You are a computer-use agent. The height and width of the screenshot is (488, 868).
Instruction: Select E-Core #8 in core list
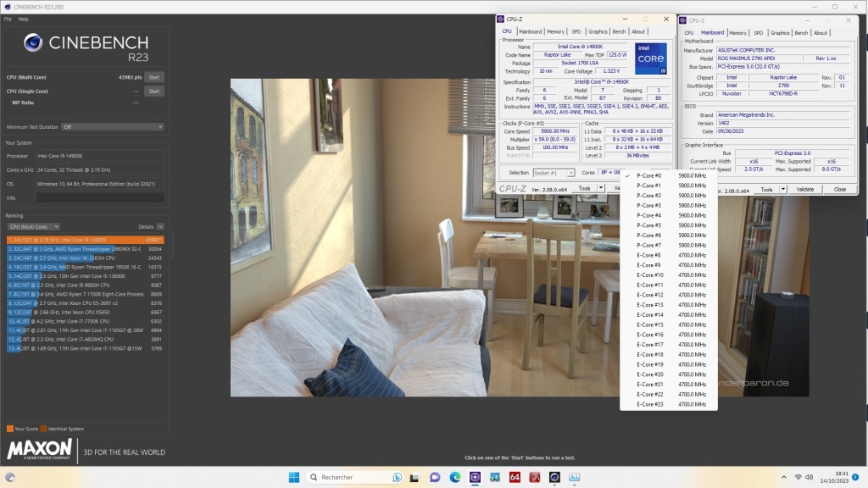[x=669, y=255]
